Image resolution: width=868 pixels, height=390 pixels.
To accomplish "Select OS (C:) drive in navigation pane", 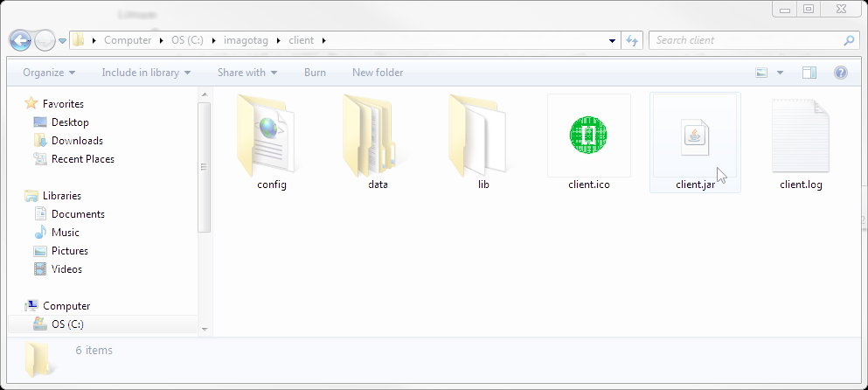I will 67,324.
